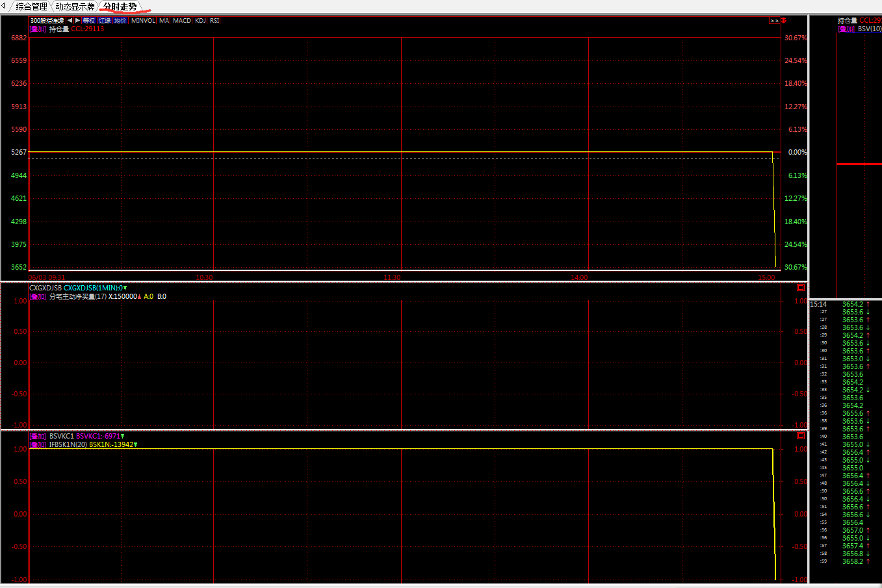Open the CXGXDJSB(1MIN) dropdown arrow
Viewport: 882px width, 588px height.
[x=125, y=288]
